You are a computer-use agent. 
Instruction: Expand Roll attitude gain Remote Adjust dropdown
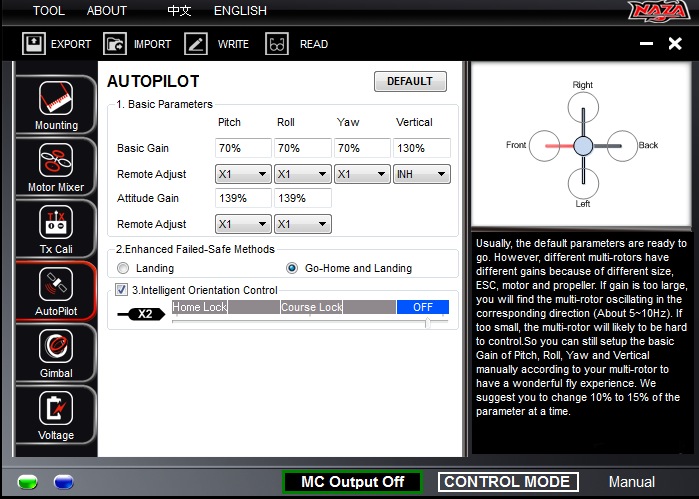coord(303,224)
